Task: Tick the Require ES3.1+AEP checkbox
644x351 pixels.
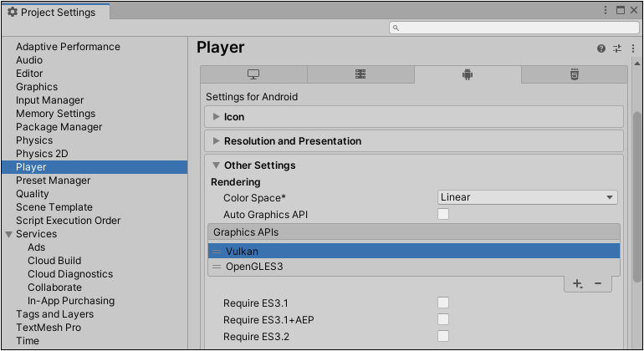Action: click(x=443, y=320)
